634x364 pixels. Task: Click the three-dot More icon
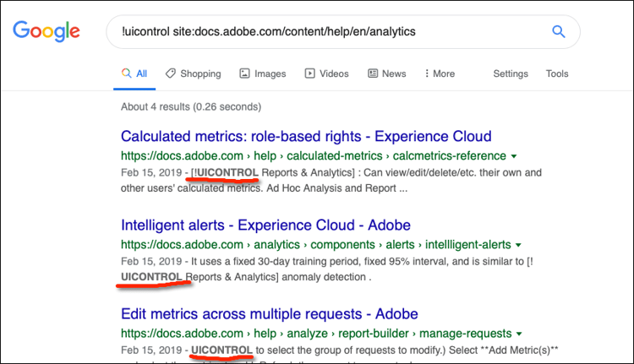point(426,73)
